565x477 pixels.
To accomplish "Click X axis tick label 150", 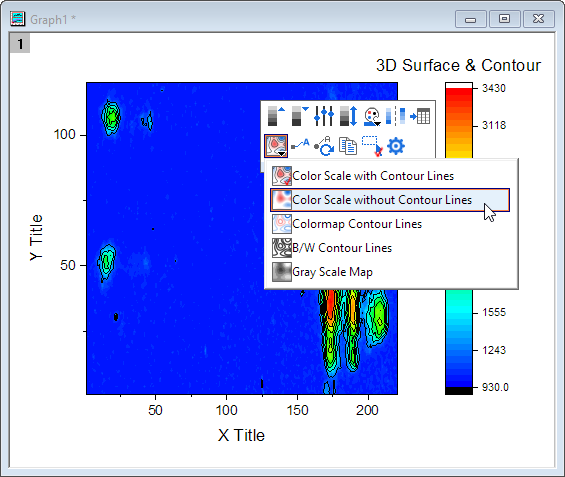I will point(297,410).
